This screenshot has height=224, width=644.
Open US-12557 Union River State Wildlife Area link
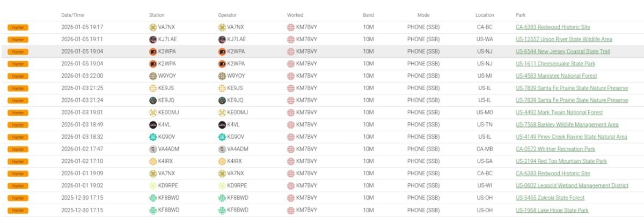click(x=563, y=40)
